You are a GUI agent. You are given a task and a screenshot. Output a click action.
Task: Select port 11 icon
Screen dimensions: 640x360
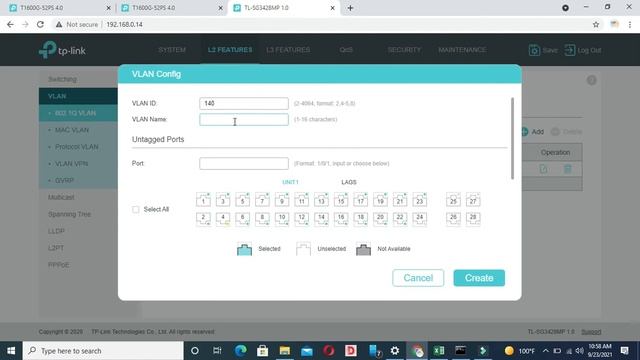(302, 200)
